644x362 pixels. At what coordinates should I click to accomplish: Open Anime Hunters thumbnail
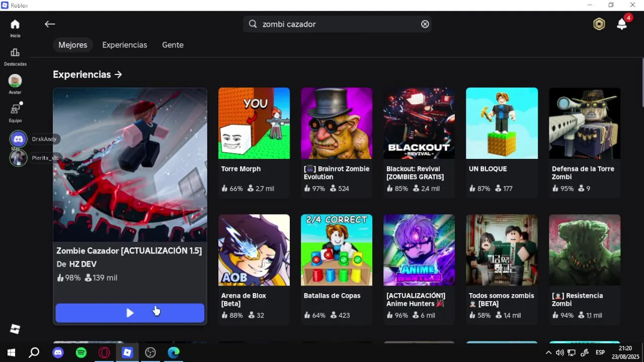coord(419,250)
